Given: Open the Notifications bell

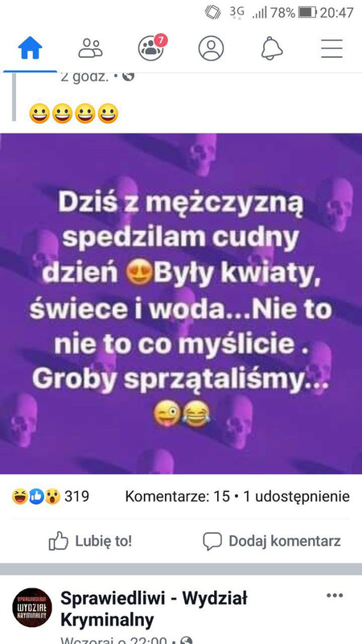Looking at the screenshot, I should pyautogui.click(x=272, y=48).
